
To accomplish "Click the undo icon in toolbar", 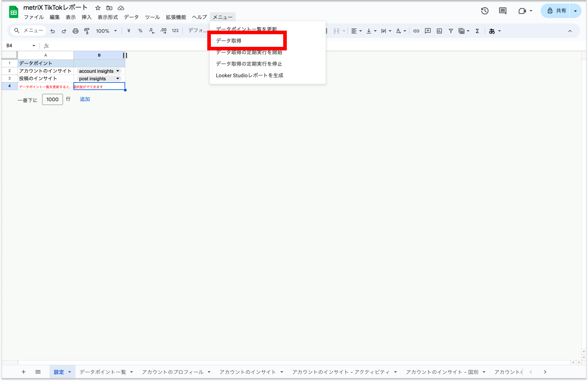I will [x=53, y=31].
